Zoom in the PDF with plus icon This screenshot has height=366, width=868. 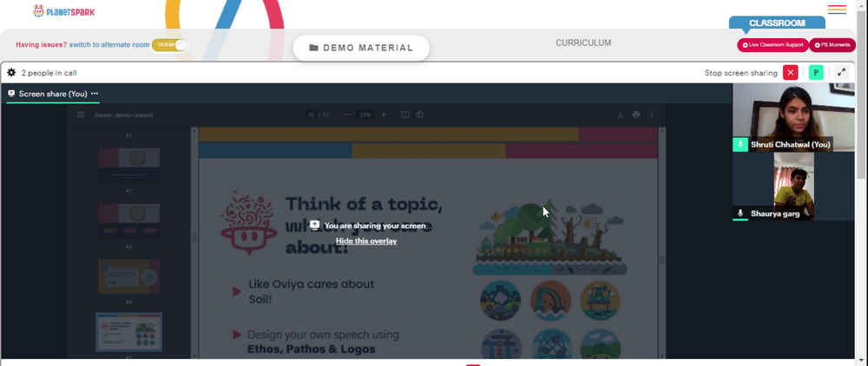(x=384, y=114)
